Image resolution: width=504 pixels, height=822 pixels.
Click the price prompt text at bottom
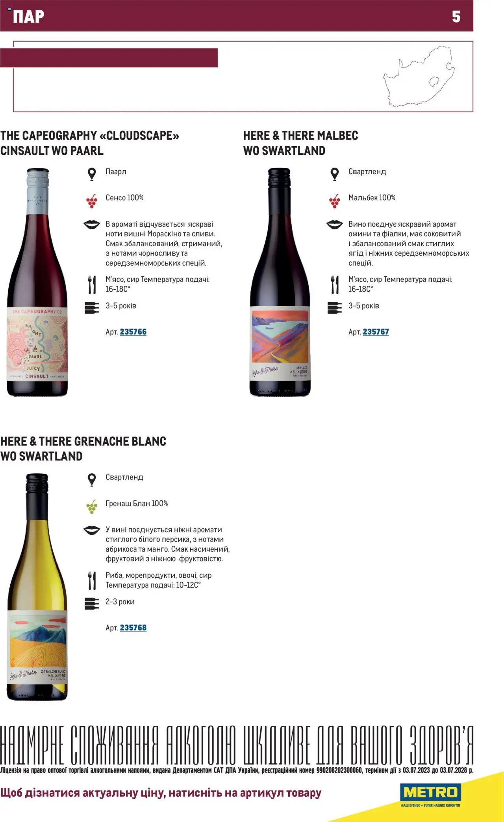(161, 793)
